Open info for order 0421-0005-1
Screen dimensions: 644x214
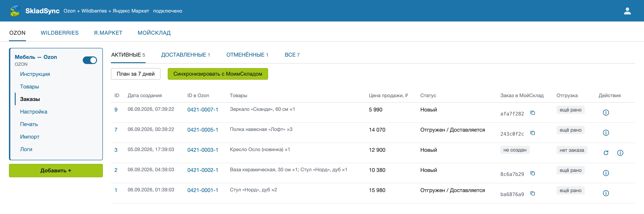click(x=606, y=133)
